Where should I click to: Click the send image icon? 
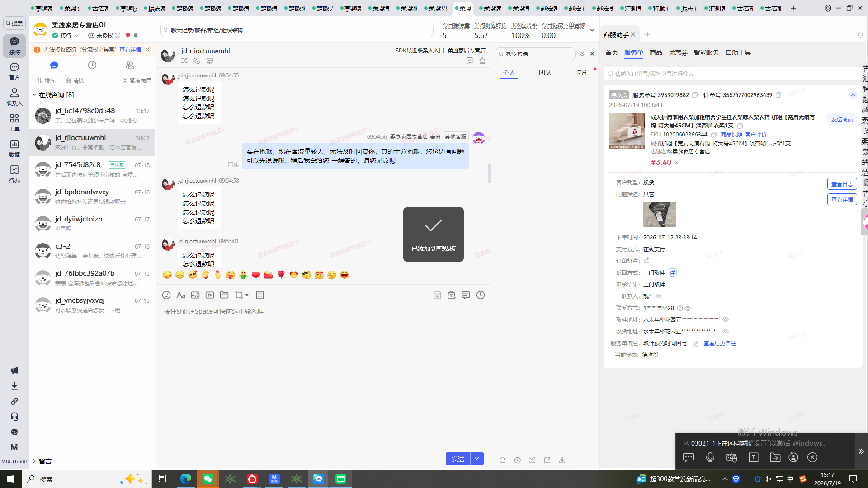(195, 295)
